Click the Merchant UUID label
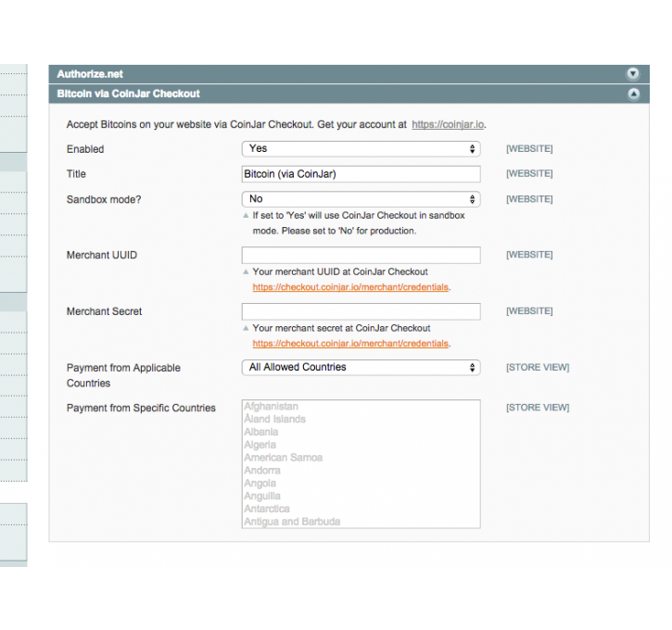The width and height of the screenshot is (672, 630). coord(102,256)
